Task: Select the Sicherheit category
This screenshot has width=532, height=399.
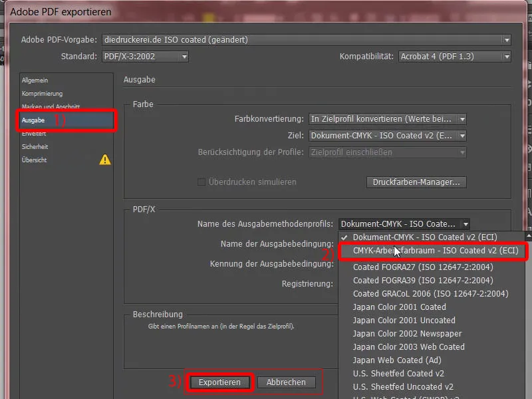Action: [35, 146]
